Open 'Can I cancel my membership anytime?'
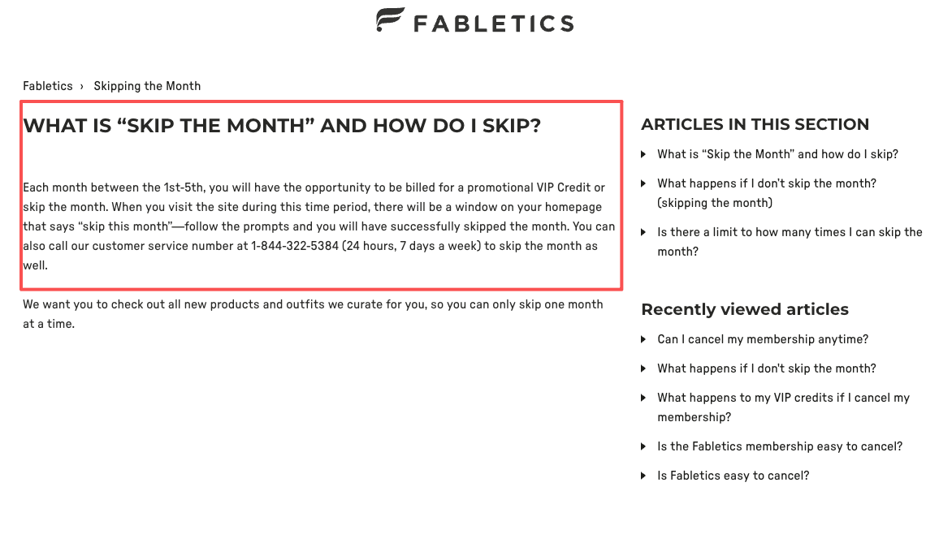This screenshot has height=560, width=939. 763,339
